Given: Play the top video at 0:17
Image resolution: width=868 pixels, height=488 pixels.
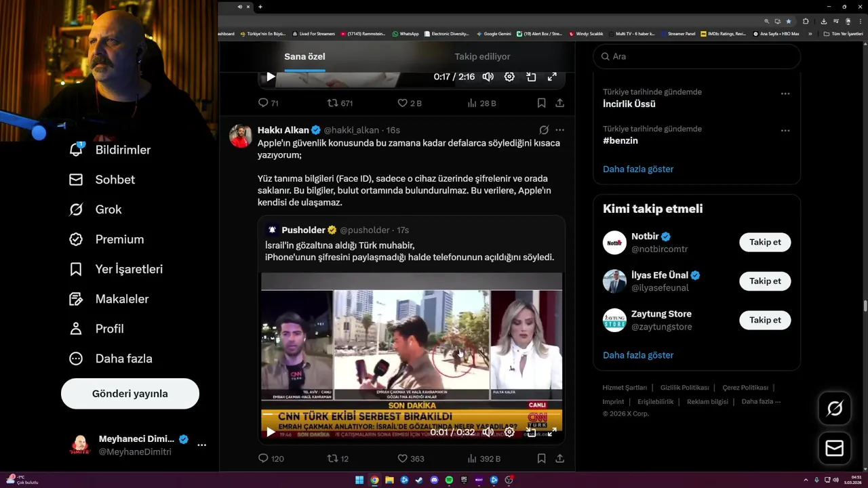Looking at the screenshot, I should 271,77.
